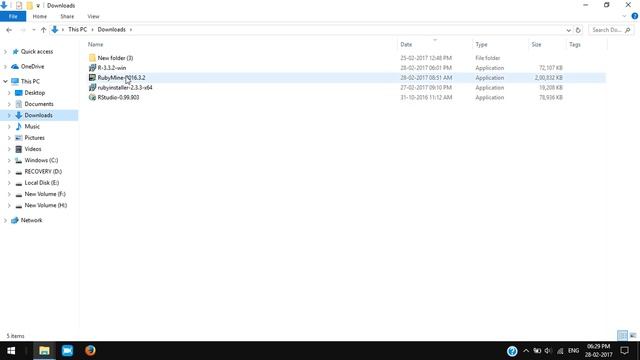This screenshot has width=640, height=360.
Task: Open the Explorer help icon
Action: (635, 16)
